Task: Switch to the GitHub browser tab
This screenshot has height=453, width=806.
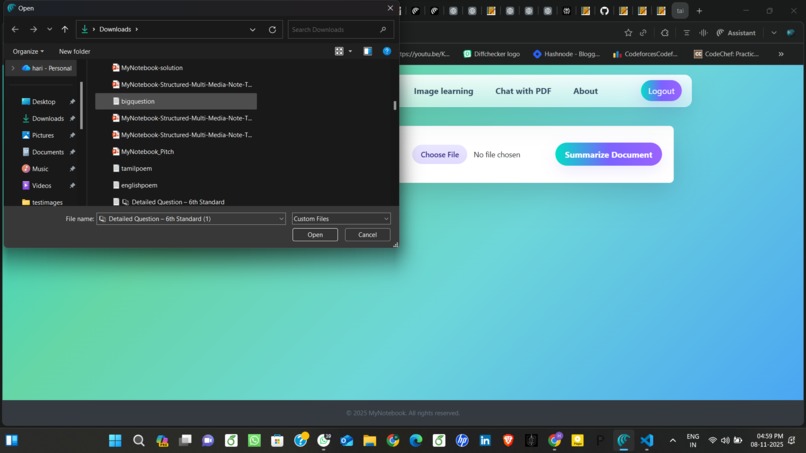Action: coord(604,11)
